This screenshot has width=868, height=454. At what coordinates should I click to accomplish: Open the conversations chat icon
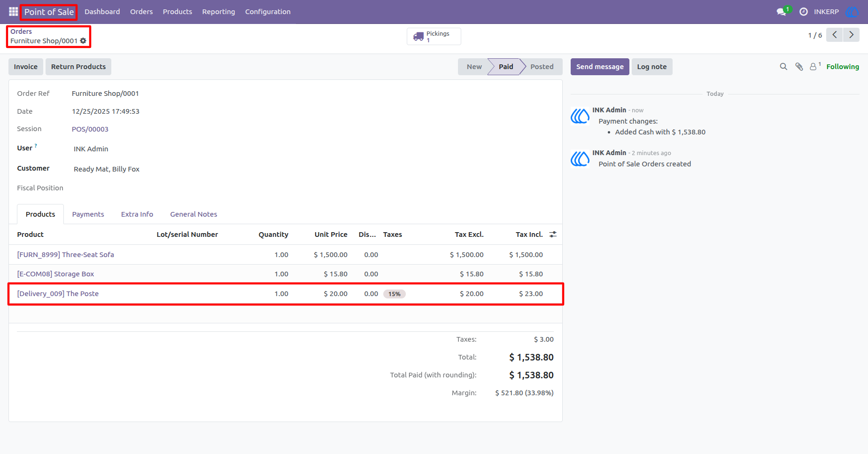pyautogui.click(x=782, y=12)
